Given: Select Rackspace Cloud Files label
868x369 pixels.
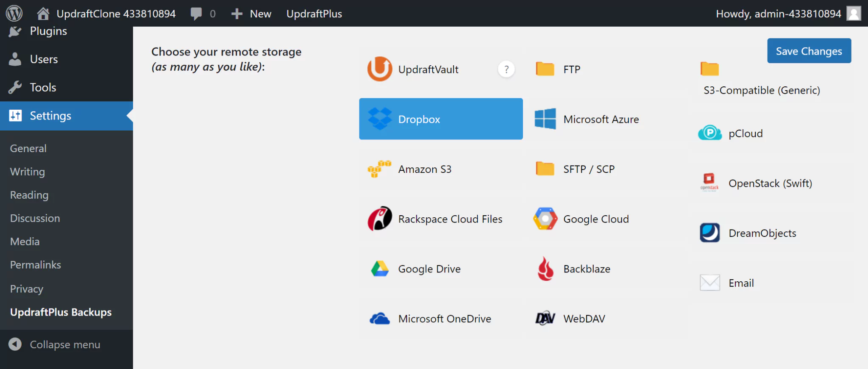Looking at the screenshot, I should pyautogui.click(x=450, y=219).
